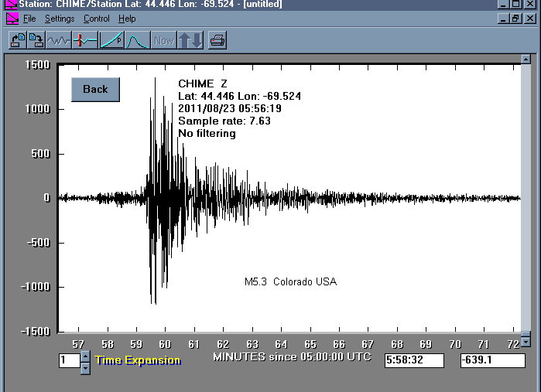The height and width of the screenshot is (392, 541).
Task: Open the File menu
Action: click(29, 19)
